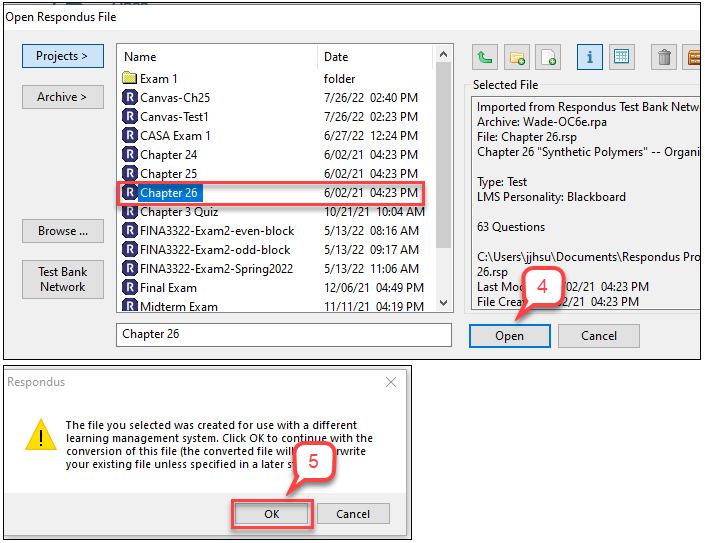Open the Archive location button
This screenshot has height=543, width=705.
(62, 97)
